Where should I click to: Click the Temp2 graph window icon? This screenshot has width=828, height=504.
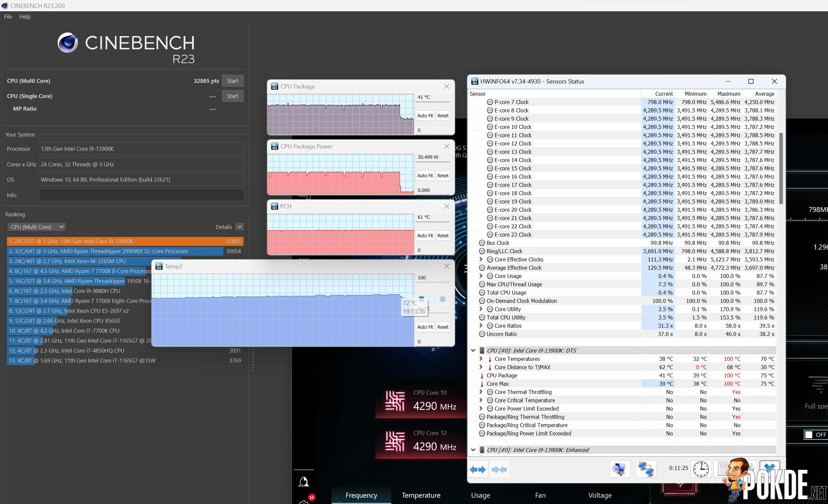tap(159, 266)
